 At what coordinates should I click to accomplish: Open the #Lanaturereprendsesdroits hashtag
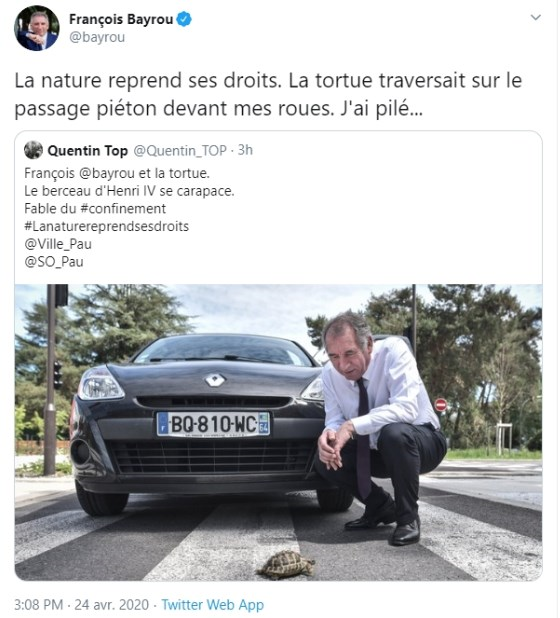(x=106, y=226)
